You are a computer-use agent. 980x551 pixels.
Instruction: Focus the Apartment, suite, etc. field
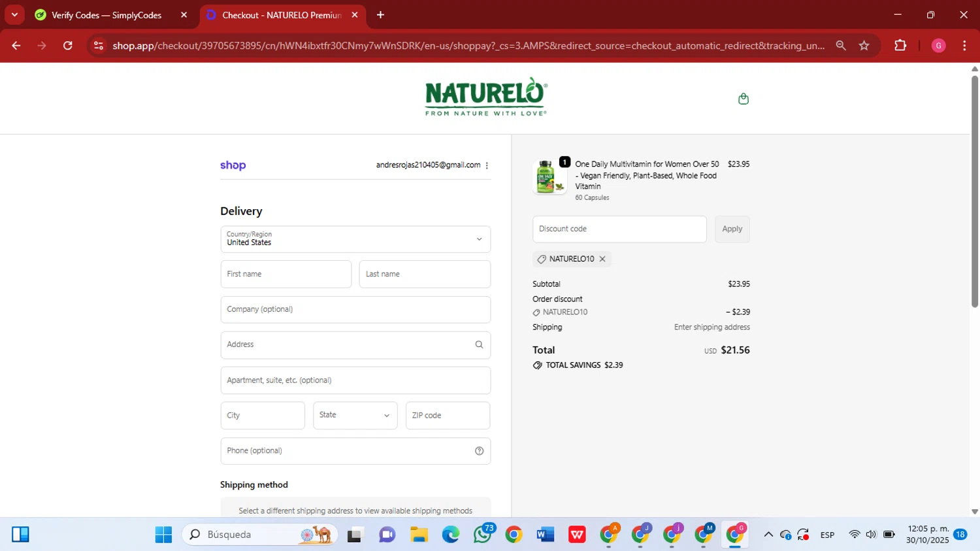355,380
